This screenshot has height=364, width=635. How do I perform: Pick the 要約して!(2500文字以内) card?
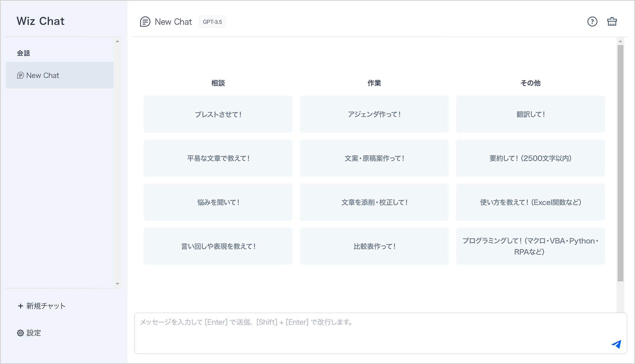pyautogui.click(x=530, y=158)
